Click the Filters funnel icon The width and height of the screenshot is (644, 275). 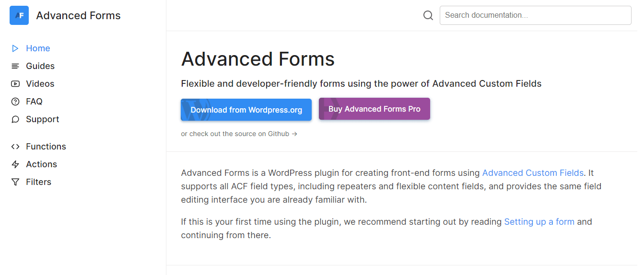tap(15, 182)
